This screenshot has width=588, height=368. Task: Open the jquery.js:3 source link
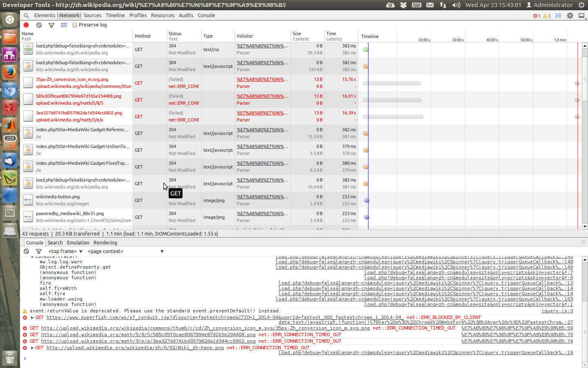(557, 311)
